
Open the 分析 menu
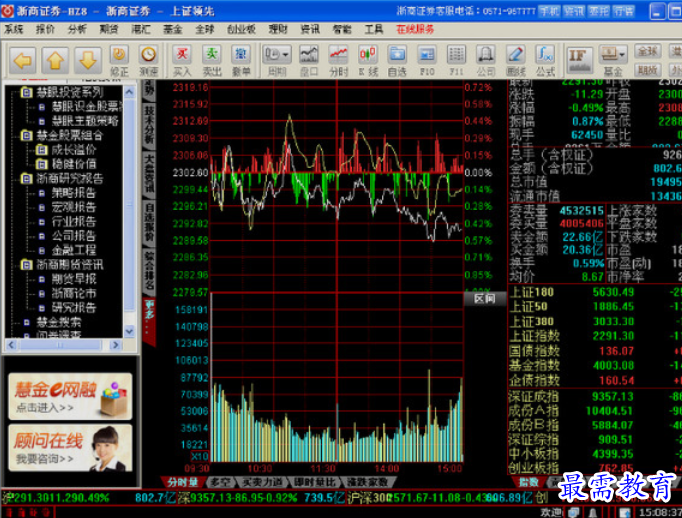(77, 29)
